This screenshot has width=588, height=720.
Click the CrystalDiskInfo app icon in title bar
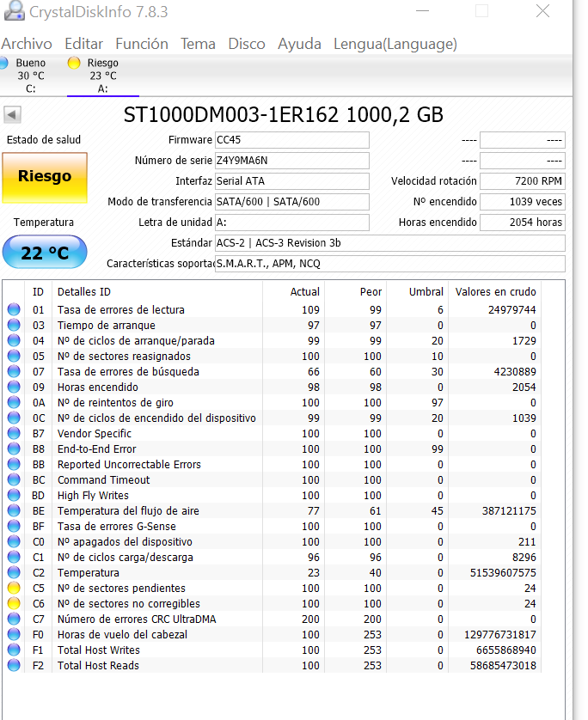click(13, 12)
